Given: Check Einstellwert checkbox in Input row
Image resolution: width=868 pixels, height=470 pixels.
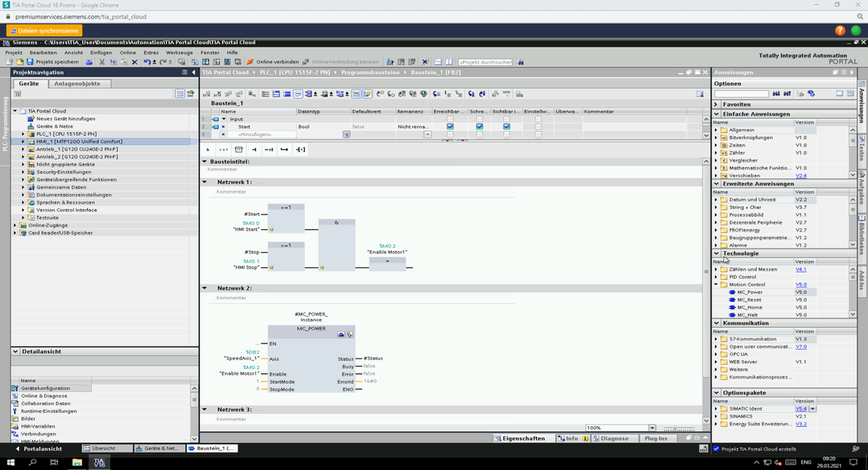Looking at the screenshot, I should [x=538, y=119].
